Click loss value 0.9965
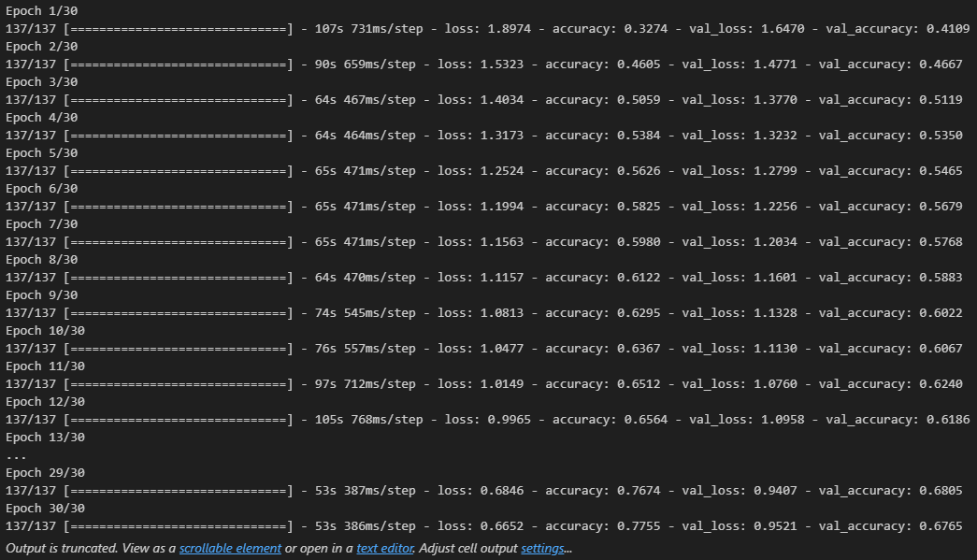Image resolution: width=977 pixels, height=560 pixels. pyautogui.click(x=509, y=419)
